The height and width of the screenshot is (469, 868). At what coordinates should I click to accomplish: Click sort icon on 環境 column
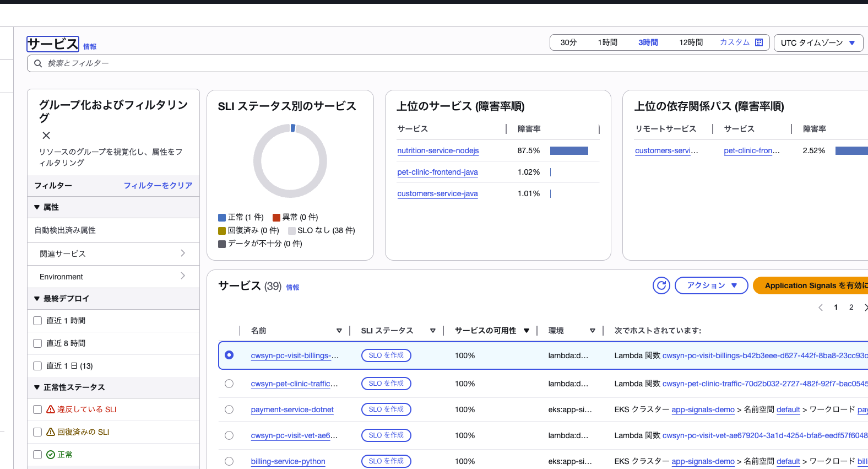[593, 331]
